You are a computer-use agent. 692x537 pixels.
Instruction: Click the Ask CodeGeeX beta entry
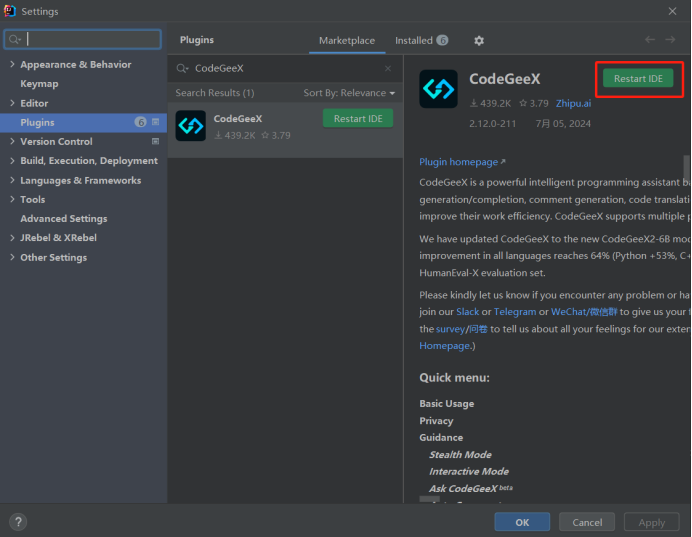[470, 488]
